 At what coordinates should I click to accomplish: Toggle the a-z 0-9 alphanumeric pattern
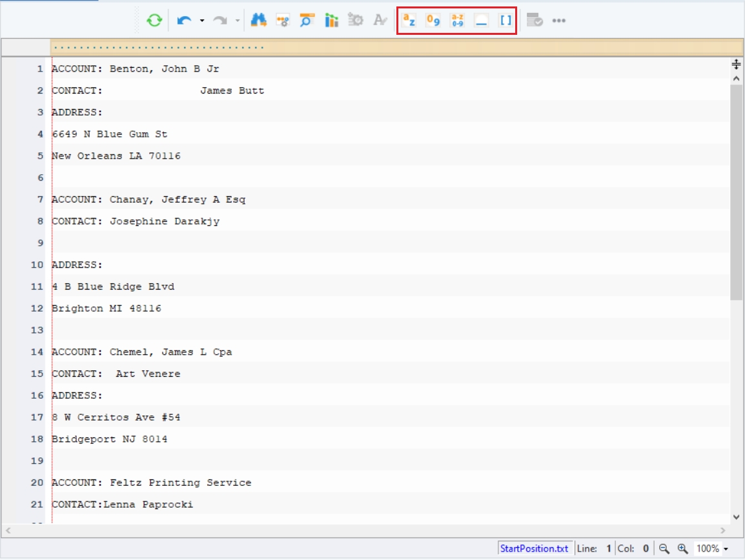point(457,21)
